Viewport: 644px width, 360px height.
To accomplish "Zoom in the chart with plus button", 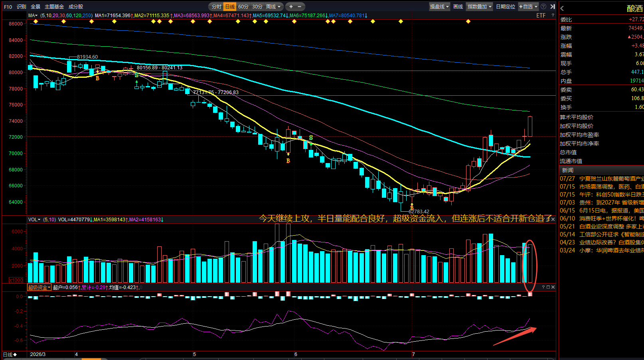I will 291,6.
